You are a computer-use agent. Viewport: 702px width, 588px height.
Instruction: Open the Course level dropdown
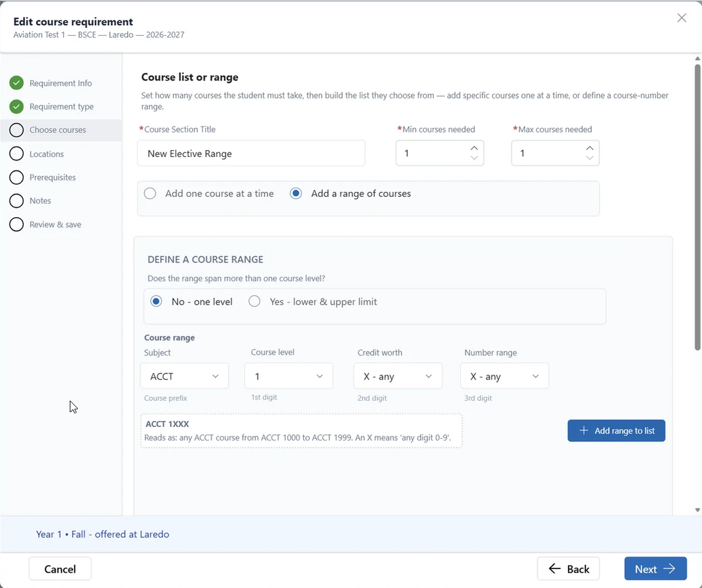289,376
